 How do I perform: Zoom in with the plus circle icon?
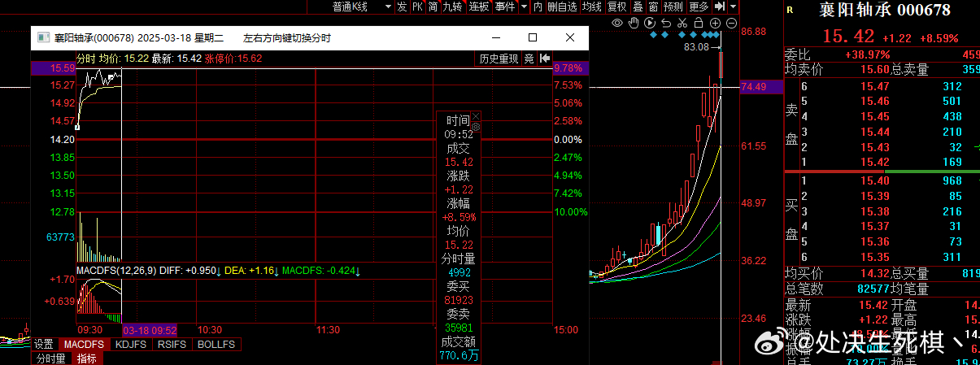coord(715,23)
